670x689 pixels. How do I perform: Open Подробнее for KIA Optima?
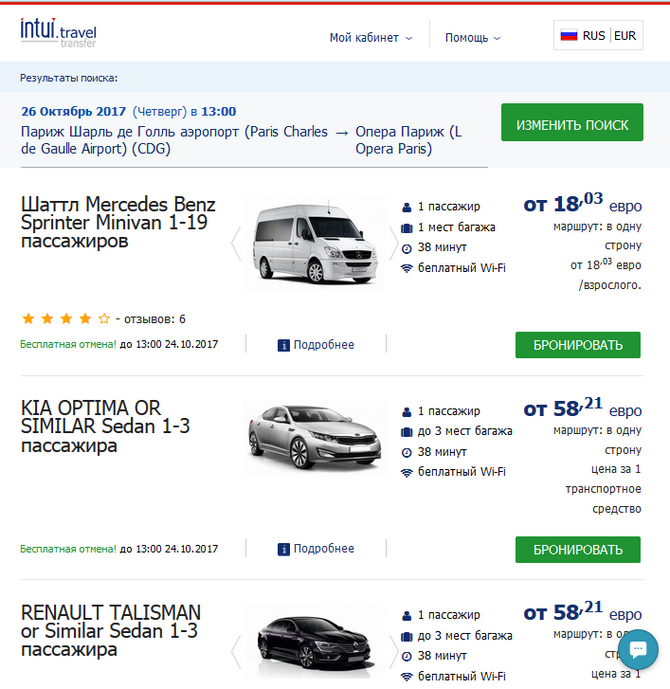click(x=324, y=549)
